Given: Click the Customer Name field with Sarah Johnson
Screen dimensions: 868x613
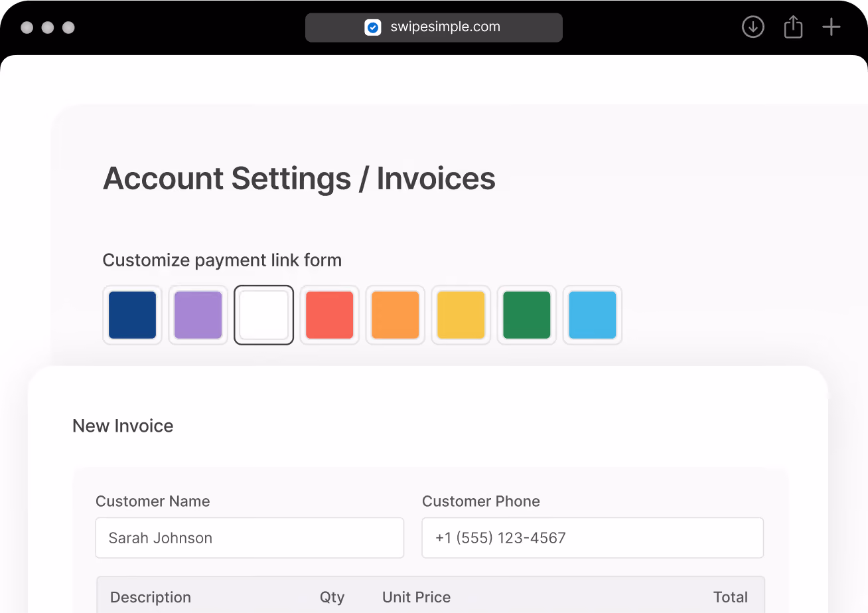Looking at the screenshot, I should (x=250, y=538).
